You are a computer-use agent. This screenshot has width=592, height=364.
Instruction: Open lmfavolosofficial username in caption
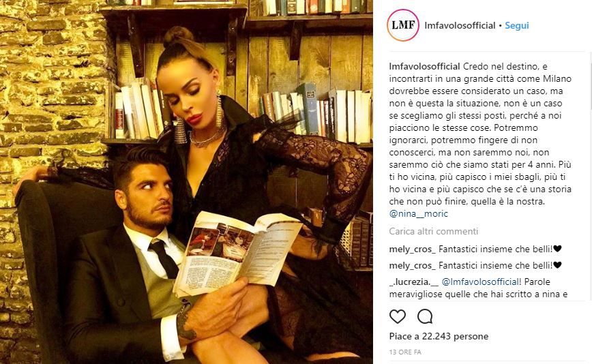click(x=425, y=66)
